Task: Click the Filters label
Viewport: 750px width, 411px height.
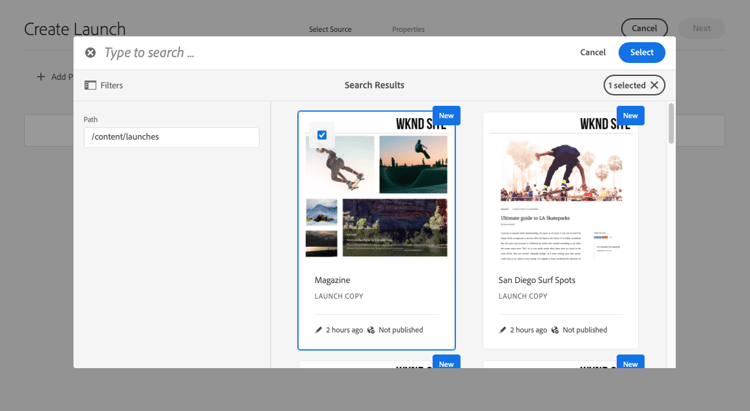Action: coord(111,85)
